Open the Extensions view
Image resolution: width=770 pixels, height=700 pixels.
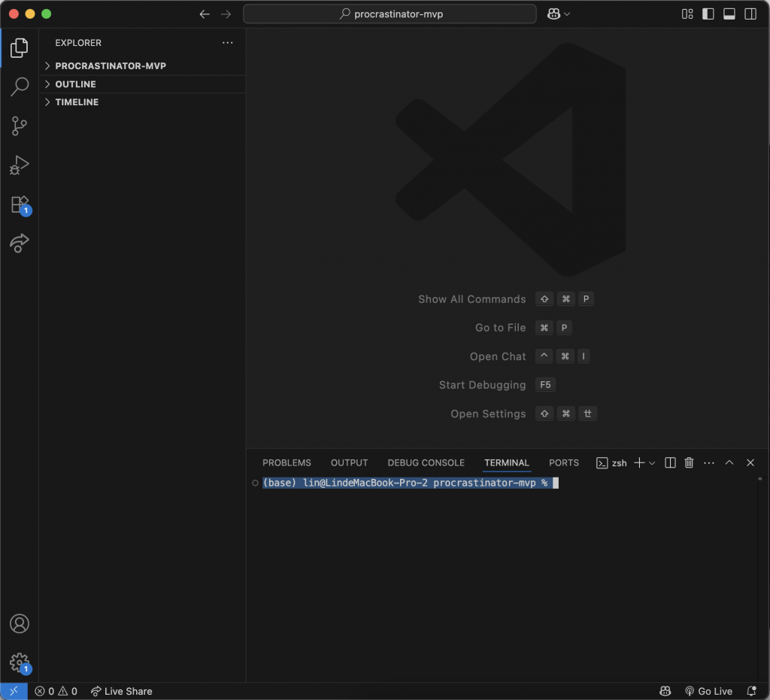20,205
